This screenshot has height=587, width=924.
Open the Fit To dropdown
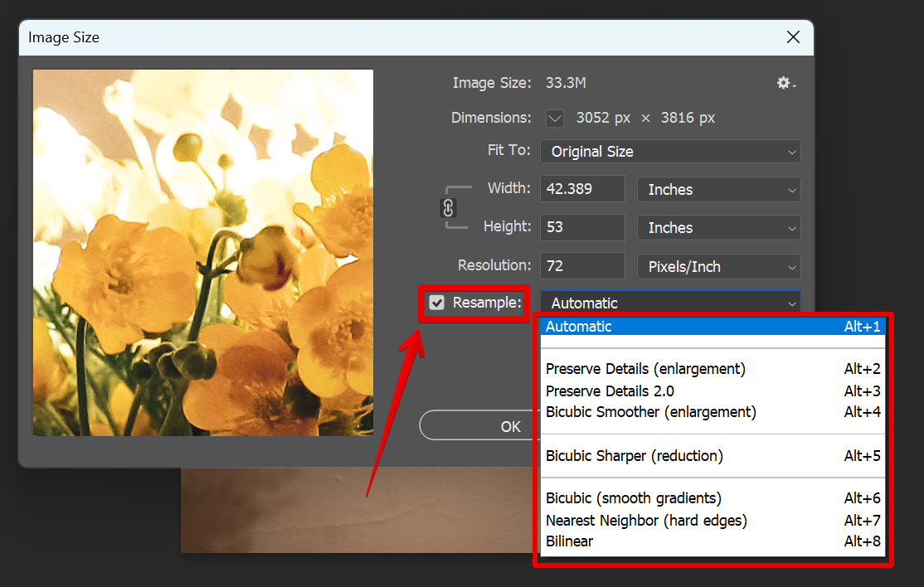pyautogui.click(x=669, y=151)
